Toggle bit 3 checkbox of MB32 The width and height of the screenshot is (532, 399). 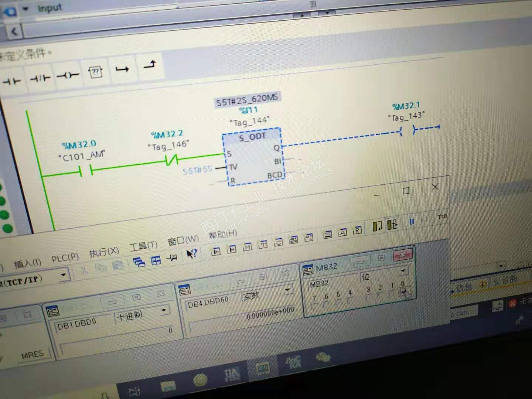pyautogui.click(x=368, y=298)
